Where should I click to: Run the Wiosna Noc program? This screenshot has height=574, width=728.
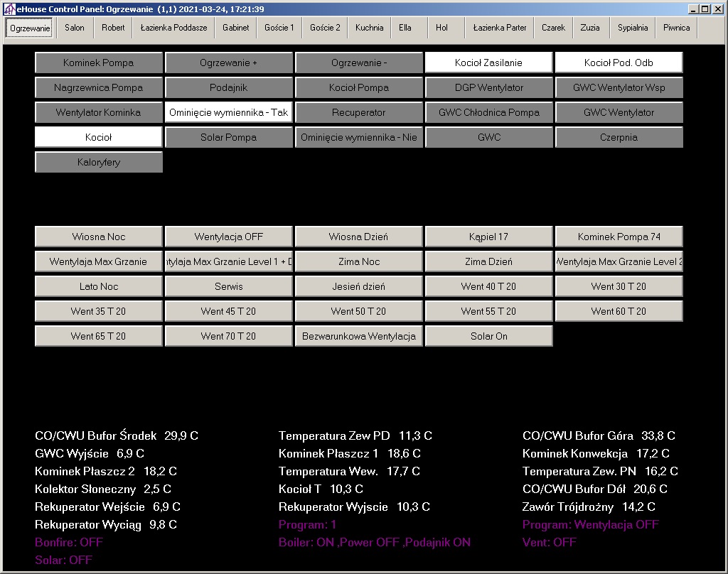[x=98, y=237]
